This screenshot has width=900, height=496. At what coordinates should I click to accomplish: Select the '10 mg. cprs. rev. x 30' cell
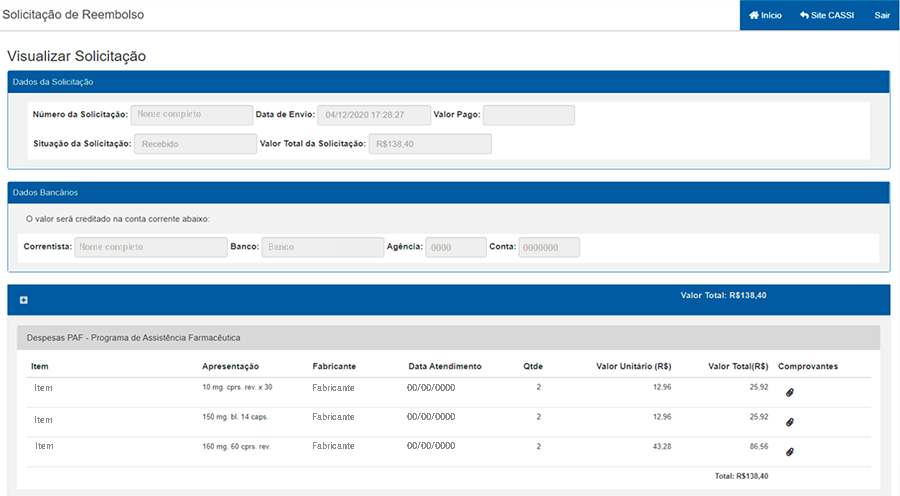click(237, 388)
